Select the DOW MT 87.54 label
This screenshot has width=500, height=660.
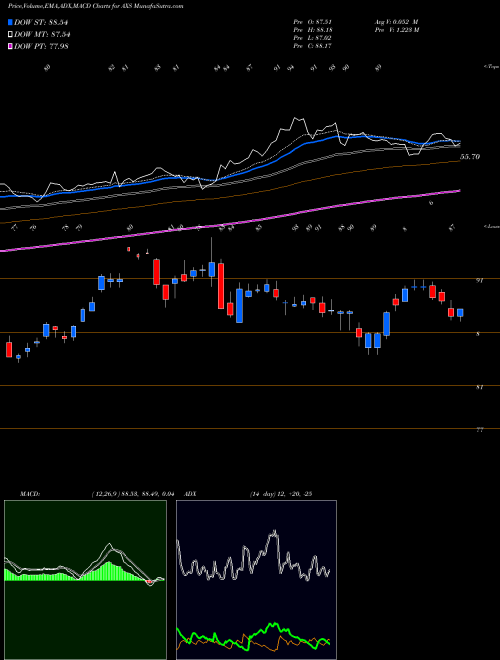42,34
